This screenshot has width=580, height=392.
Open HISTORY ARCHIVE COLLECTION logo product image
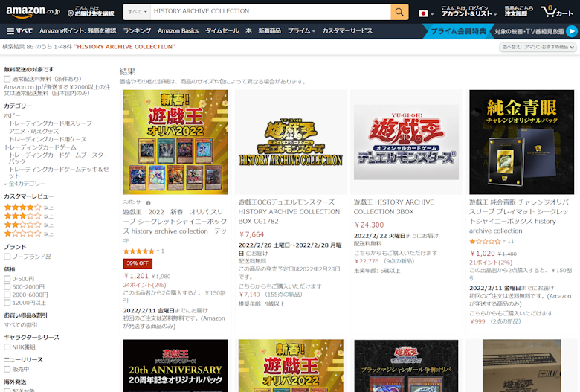(x=291, y=142)
